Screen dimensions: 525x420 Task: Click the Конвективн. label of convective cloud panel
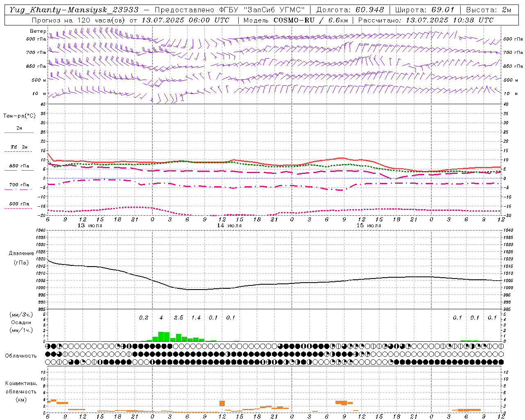coord(21,383)
